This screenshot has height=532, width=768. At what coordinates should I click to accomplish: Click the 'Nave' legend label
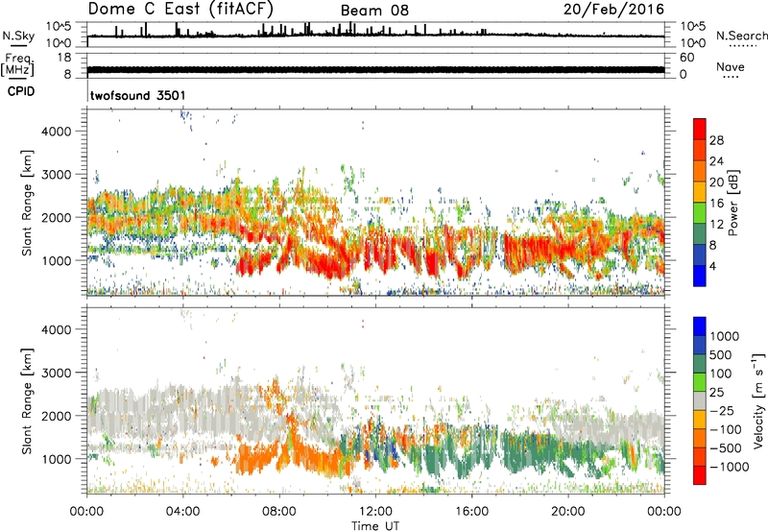[x=731, y=66]
